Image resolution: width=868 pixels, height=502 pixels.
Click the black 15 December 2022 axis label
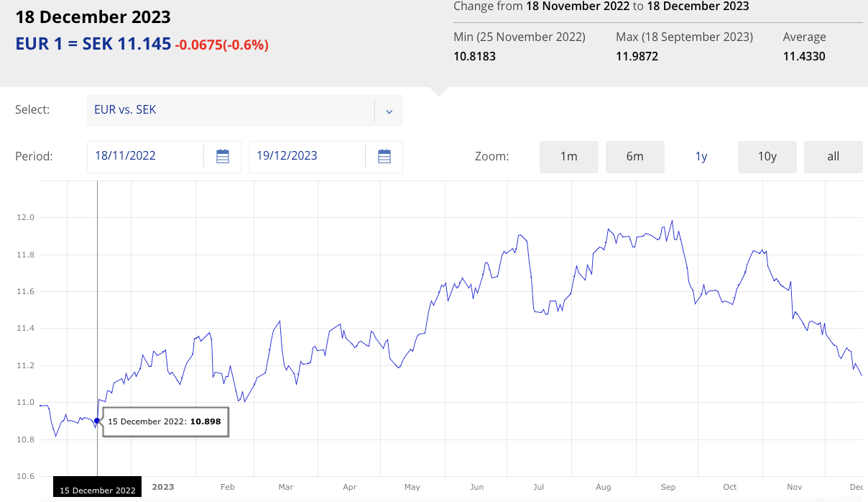click(97, 490)
